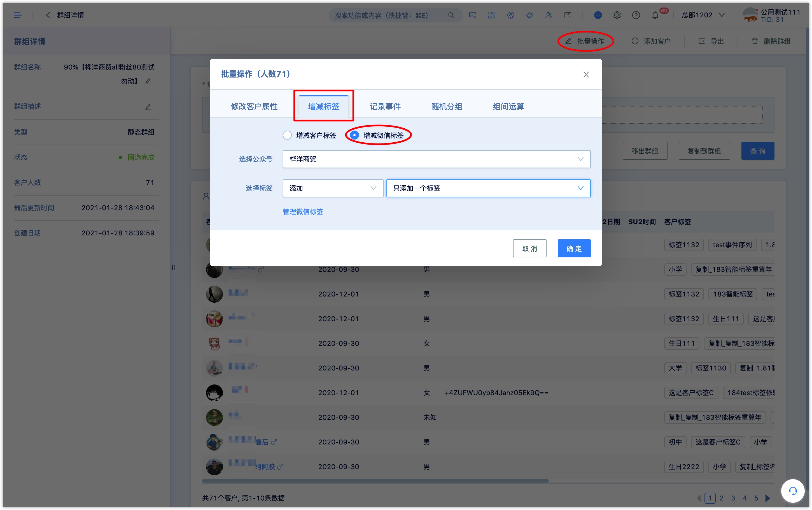812x510 pixels.
Task: Edit 群组描述 pencil icon
Action: click(148, 107)
